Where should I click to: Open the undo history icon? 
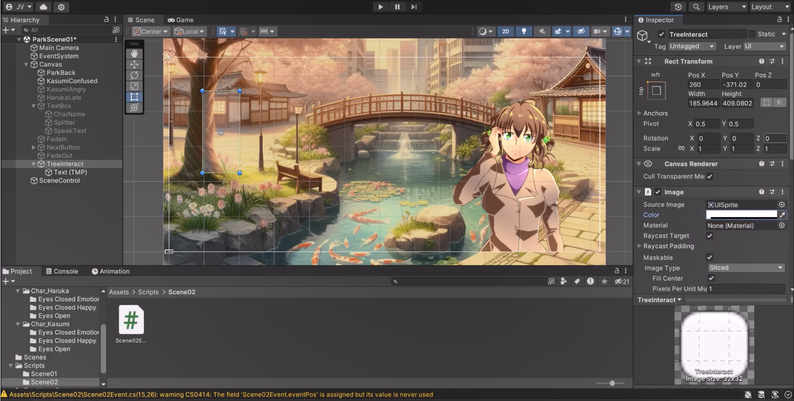coord(678,7)
